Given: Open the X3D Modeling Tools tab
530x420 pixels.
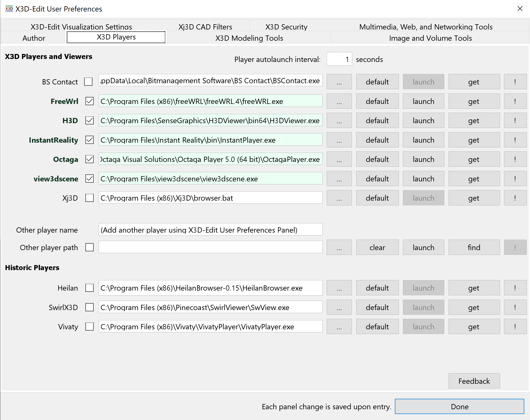Looking at the screenshot, I should [249, 38].
